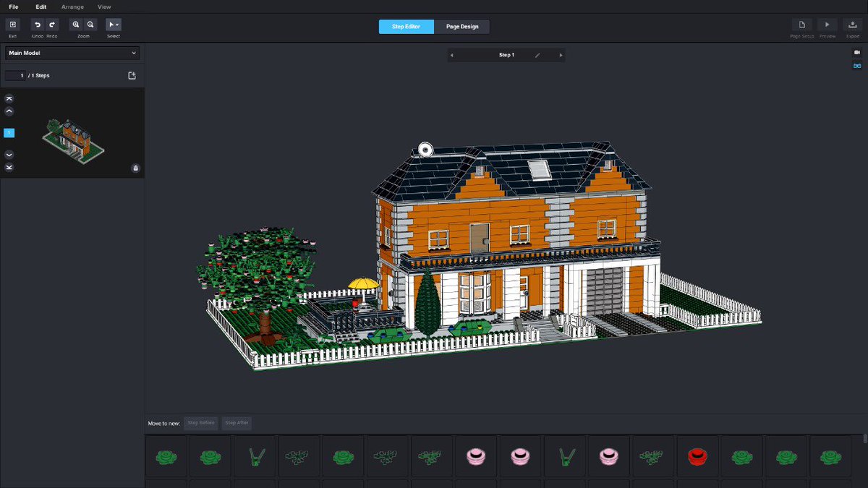Click the Step Before button
Viewport: 868px width, 488px height.
pyautogui.click(x=201, y=423)
